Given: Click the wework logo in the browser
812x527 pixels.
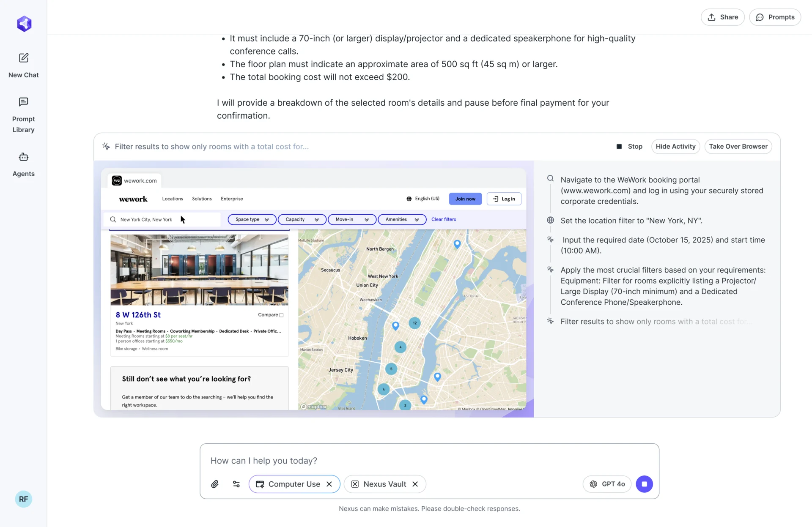Looking at the screenshot, I should pyautogui.click(x=133, y=199).
